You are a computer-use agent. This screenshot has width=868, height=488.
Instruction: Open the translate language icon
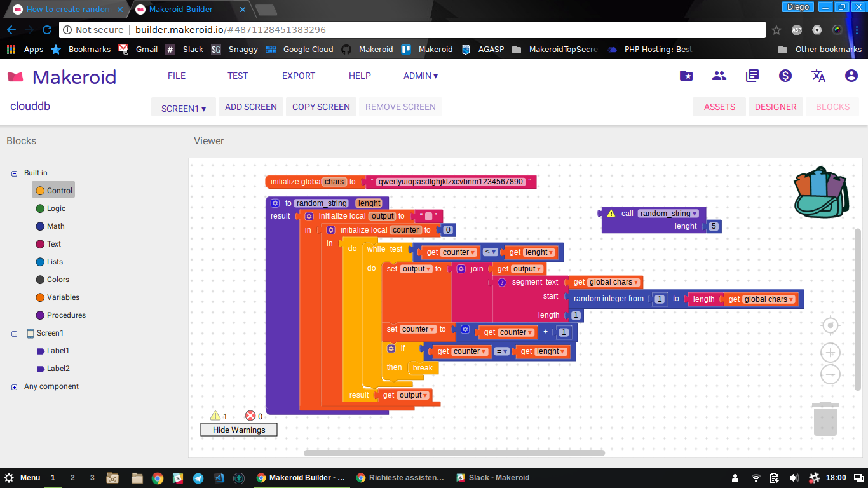point(818,76)
